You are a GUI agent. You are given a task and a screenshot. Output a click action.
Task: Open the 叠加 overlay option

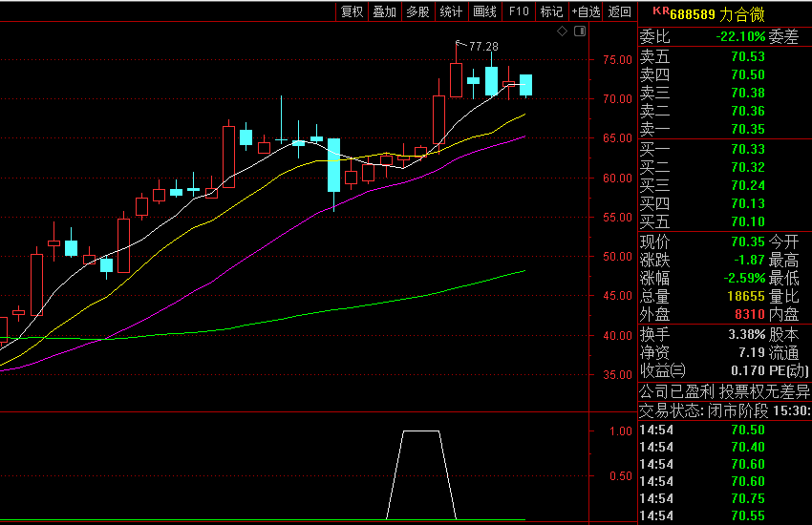point(384,11)
